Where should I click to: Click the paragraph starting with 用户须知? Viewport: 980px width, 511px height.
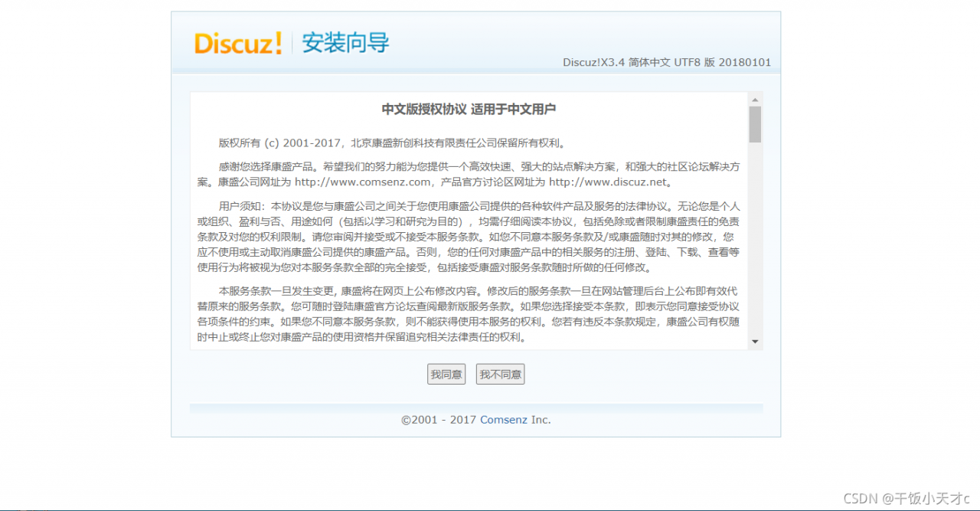click(469, 237)
